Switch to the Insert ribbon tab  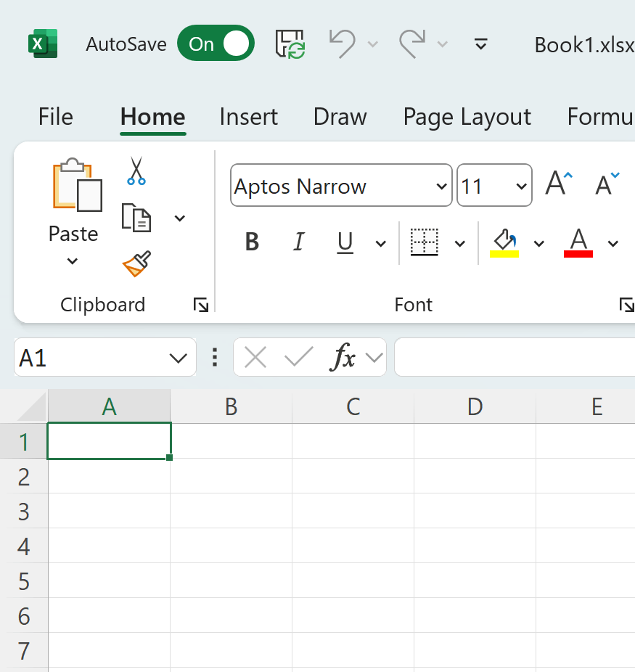[248, 116]
